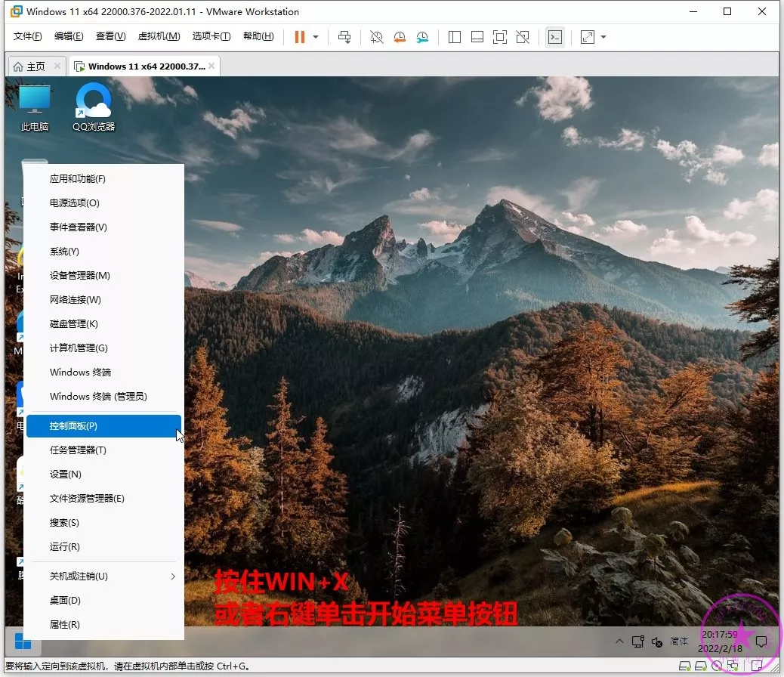Choose 设备管理器(M) from the menu
Viewport: 784px width, 677px height.
click(80, 276)
